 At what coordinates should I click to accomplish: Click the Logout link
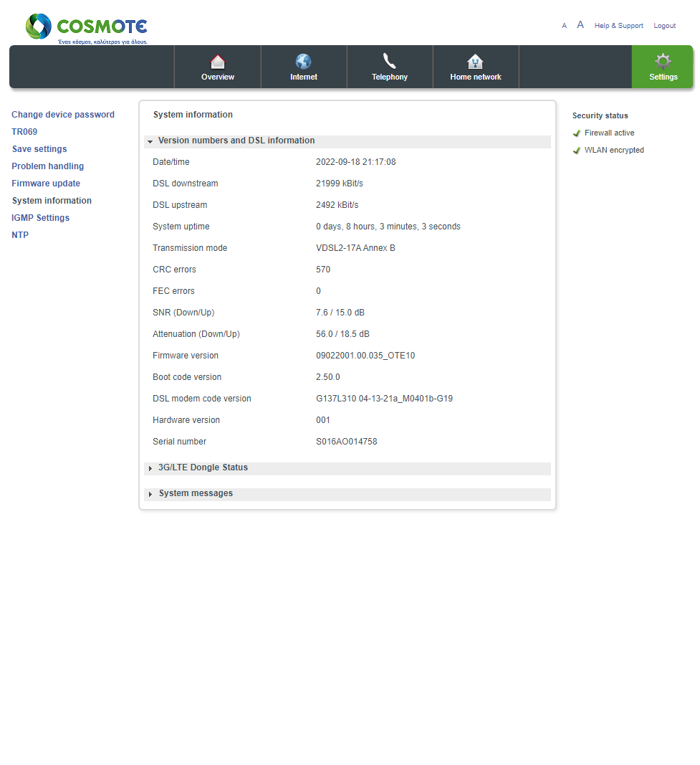click(x=664, y=26)
